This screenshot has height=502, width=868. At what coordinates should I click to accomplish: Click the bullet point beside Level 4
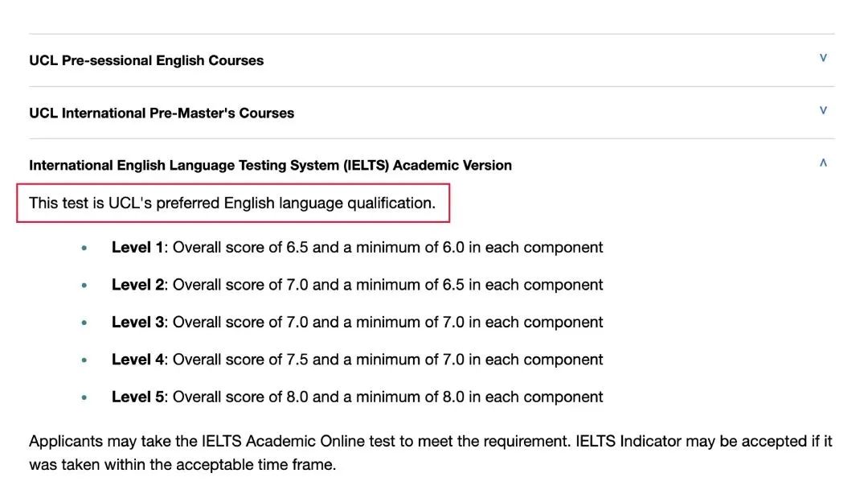pos(84,360)
